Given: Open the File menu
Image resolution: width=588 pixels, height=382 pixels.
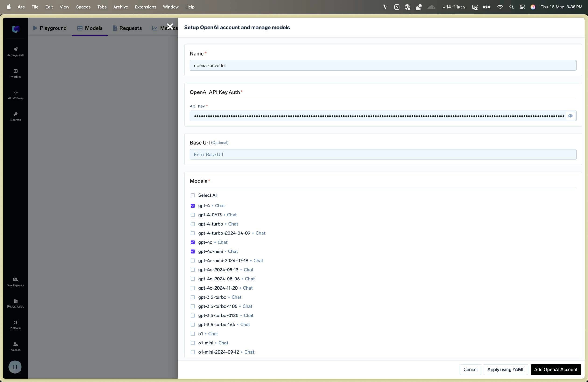Looking at the screenshot, I should (35, 7).
